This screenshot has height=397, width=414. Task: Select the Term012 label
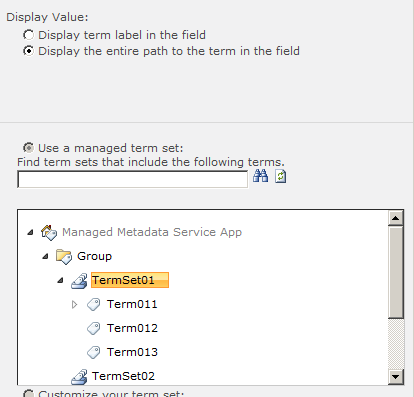pyautogui.click(x=132, y=328)
